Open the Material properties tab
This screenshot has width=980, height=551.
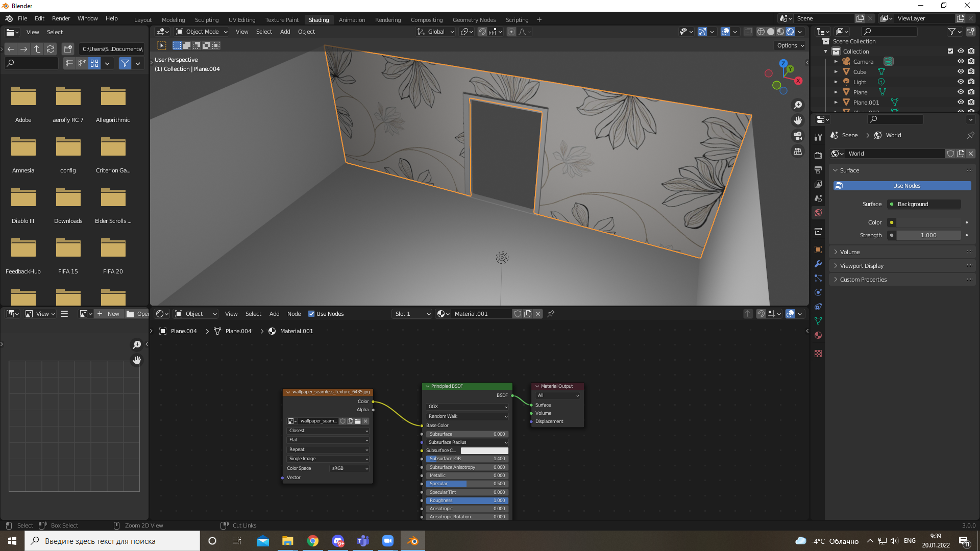coord(818,335)
